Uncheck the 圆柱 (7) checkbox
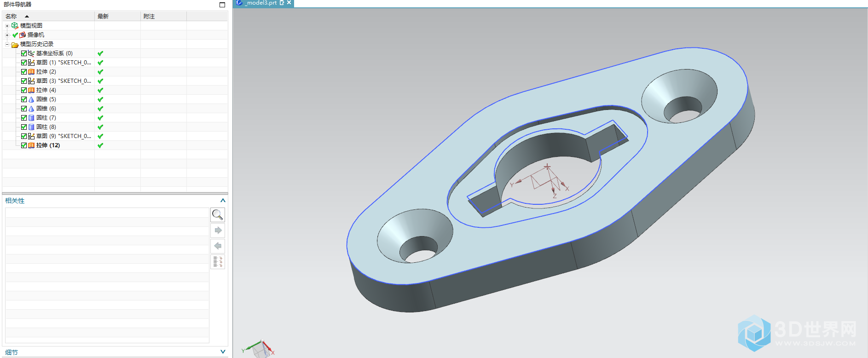Viewport: 868px width, 358px height. tap(24, 118)
